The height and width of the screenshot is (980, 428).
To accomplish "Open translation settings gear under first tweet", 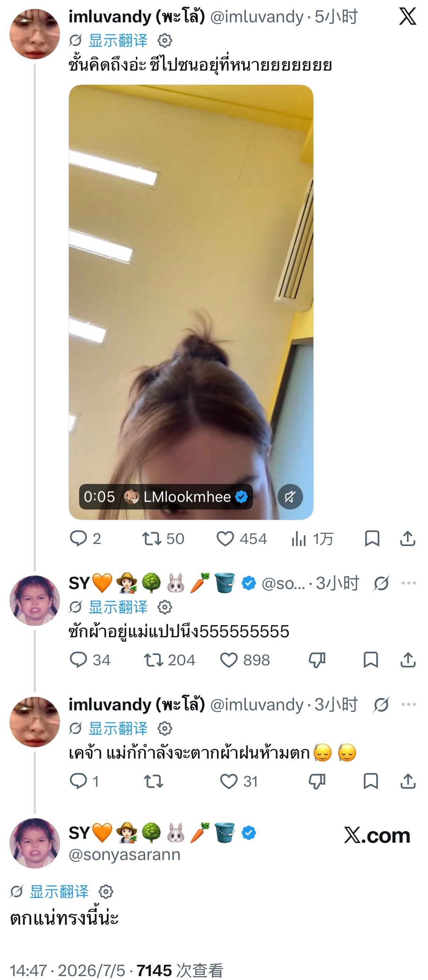I will pyautogui.click(x=165, y=40).
